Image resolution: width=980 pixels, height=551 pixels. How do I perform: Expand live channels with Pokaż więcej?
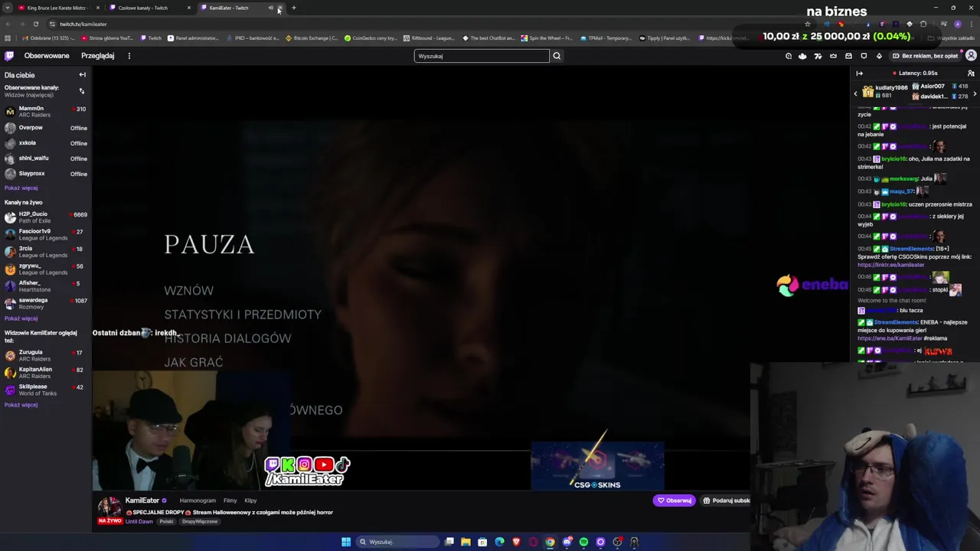pos(21,318)
